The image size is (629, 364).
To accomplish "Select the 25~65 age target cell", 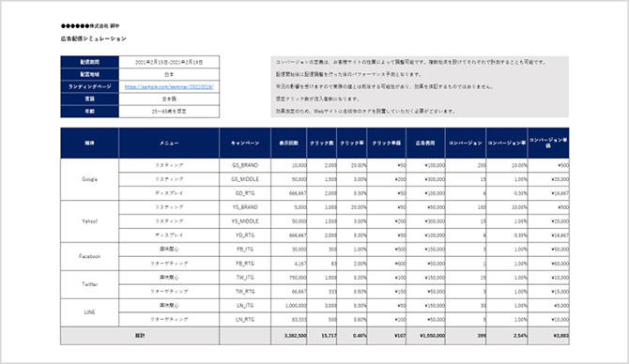I will [169, 111].
